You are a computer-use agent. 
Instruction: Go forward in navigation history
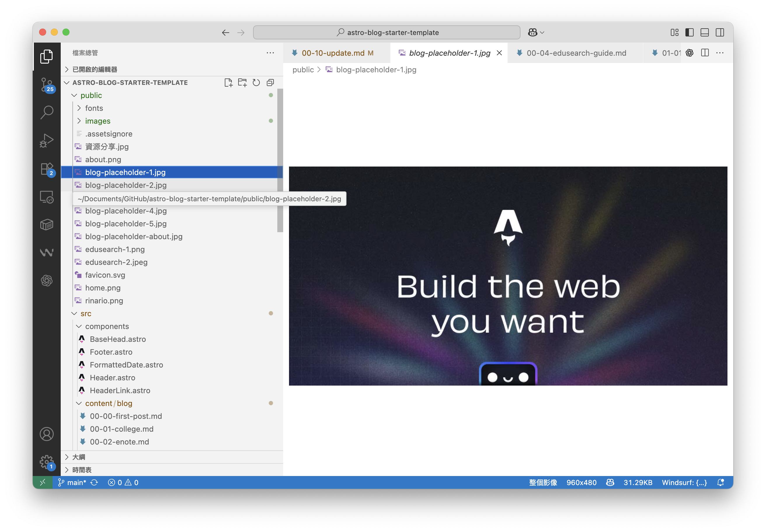coord(241,32)
